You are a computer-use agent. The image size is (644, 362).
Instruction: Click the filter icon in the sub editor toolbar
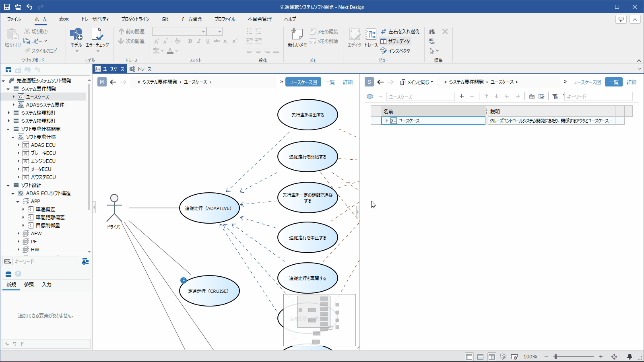(555, 96)
